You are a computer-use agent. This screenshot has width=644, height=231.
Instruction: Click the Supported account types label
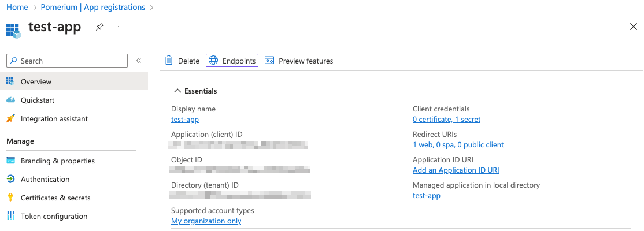pos(213,210)
